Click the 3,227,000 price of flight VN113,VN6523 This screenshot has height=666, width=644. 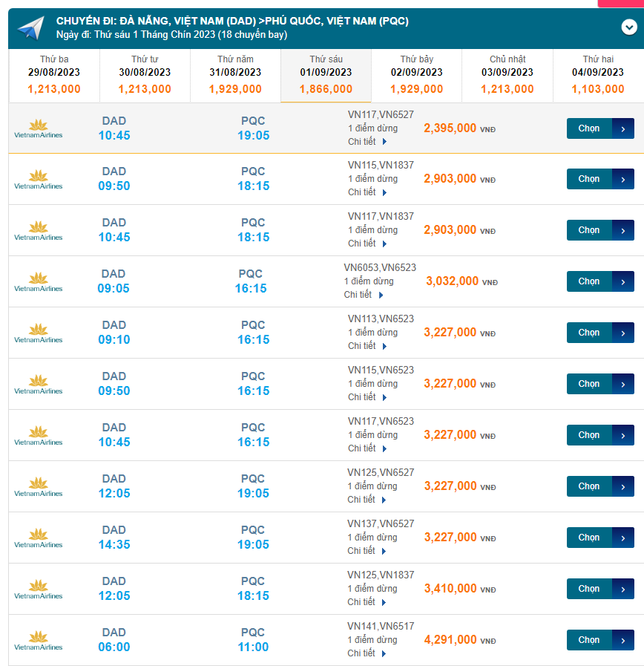[450, 333]
